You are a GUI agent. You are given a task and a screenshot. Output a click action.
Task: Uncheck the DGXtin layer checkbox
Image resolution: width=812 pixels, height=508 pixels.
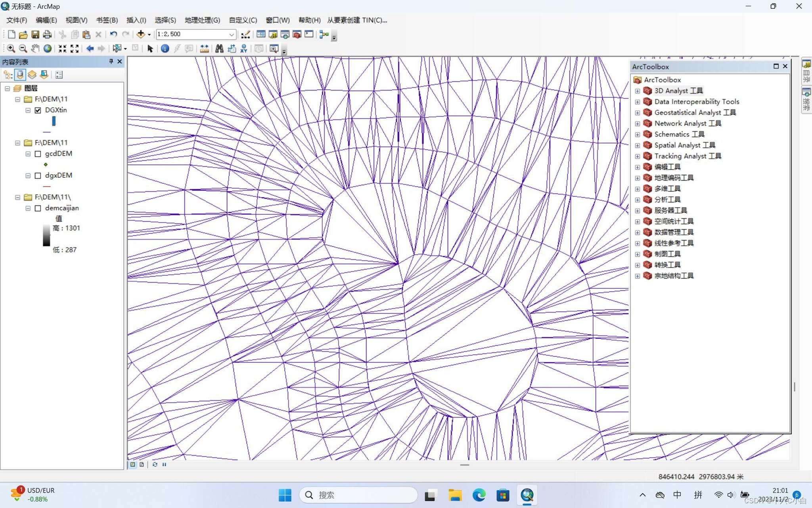point(38,110)
